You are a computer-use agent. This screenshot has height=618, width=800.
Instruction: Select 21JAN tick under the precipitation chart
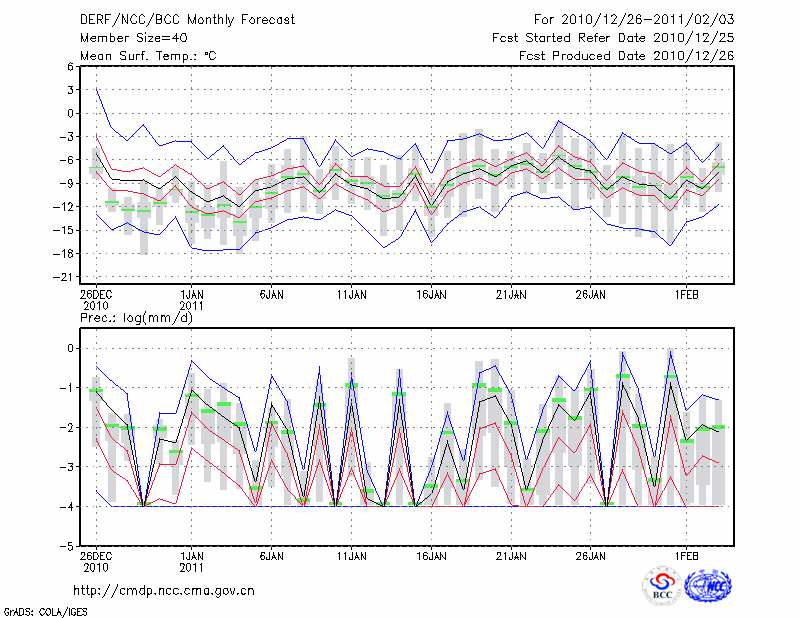511,557
